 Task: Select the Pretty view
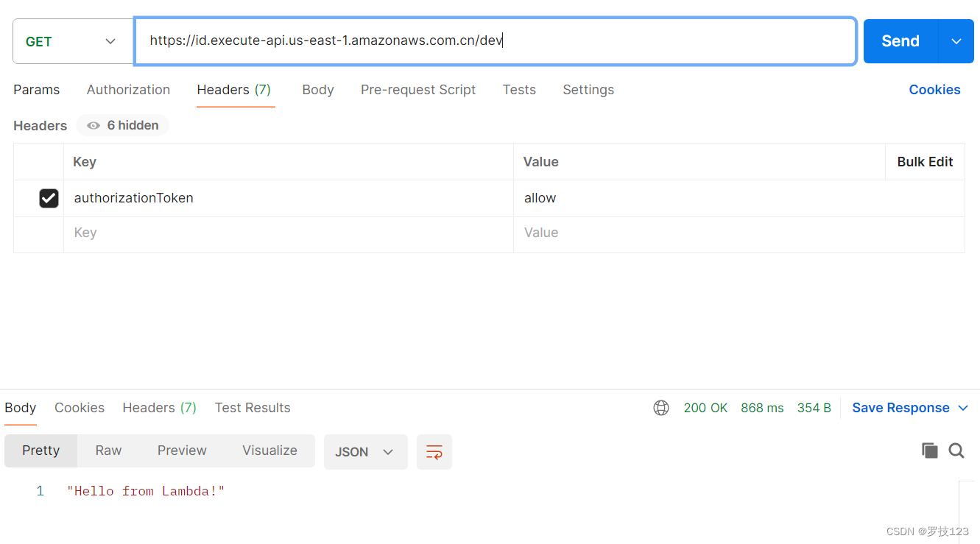(41, 451)
